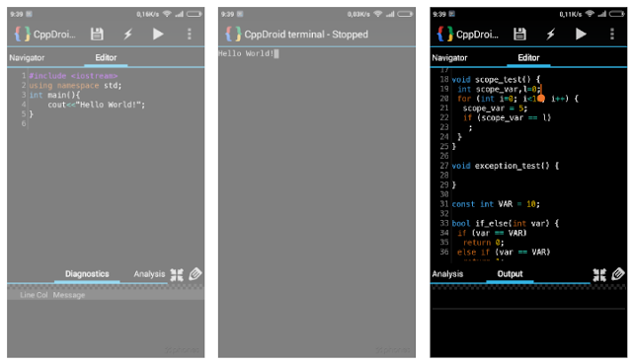Viewport: 632px width, 364px height.
Task: Save file in left CppDroid screen
Action: tap(97, 35)
